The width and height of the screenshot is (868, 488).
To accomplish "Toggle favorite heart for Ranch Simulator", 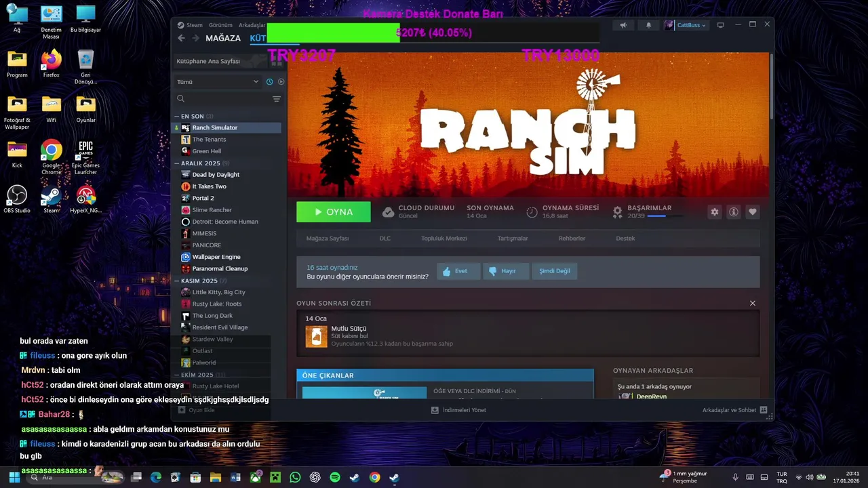I will coord(753,212).
